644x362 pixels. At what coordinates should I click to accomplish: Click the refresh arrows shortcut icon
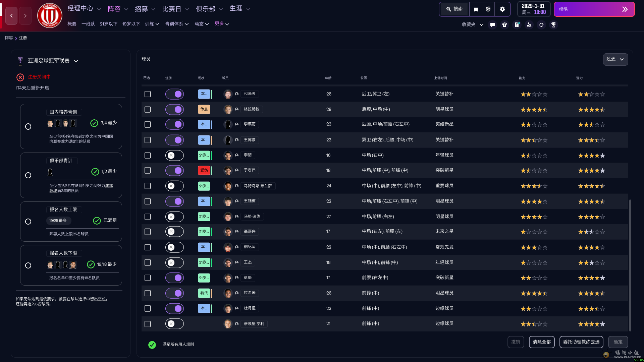[541, 25]
